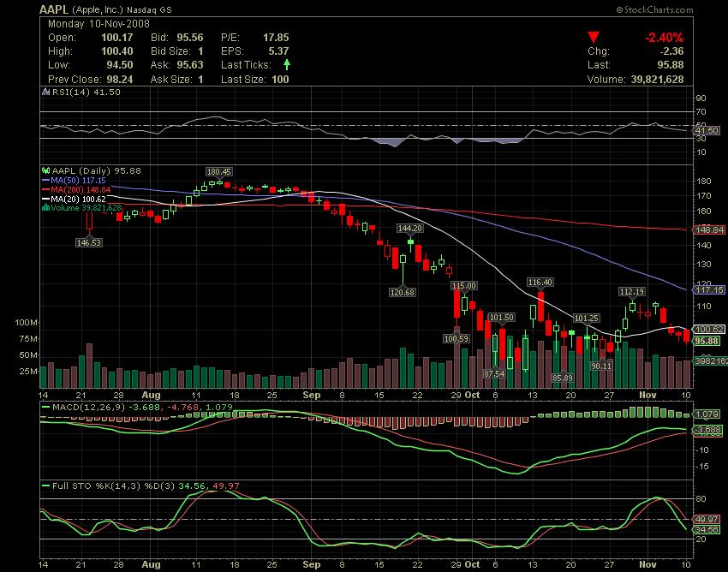Screen dimensions: 728x572
Task: Click the Low value 94.50
Action: click(120, 65)
